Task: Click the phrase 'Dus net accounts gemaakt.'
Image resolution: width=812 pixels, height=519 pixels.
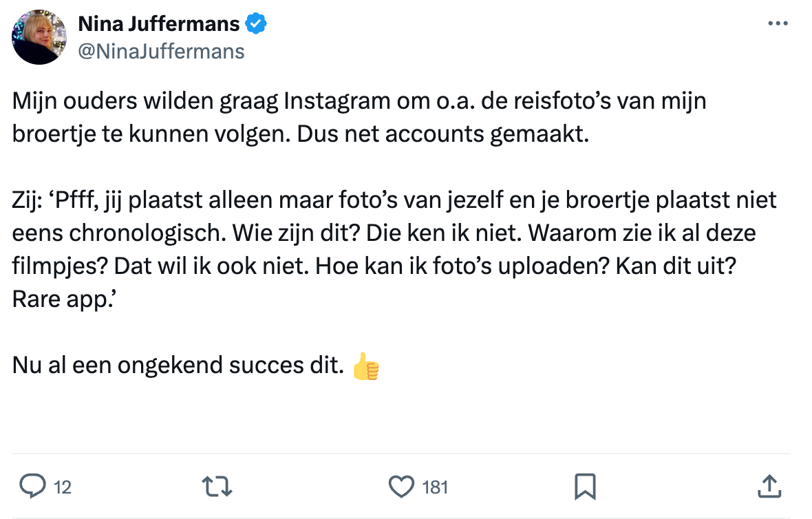Action: (x=444, y=134)
